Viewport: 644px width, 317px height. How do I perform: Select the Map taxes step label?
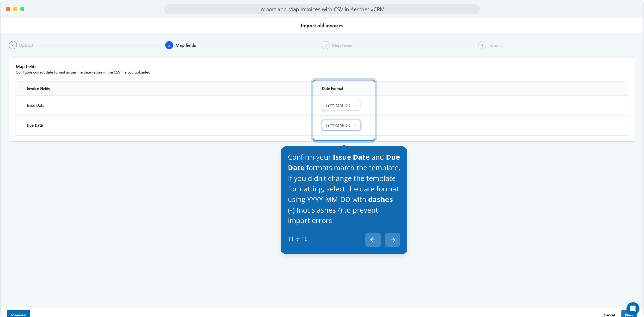tap(342, 45)
